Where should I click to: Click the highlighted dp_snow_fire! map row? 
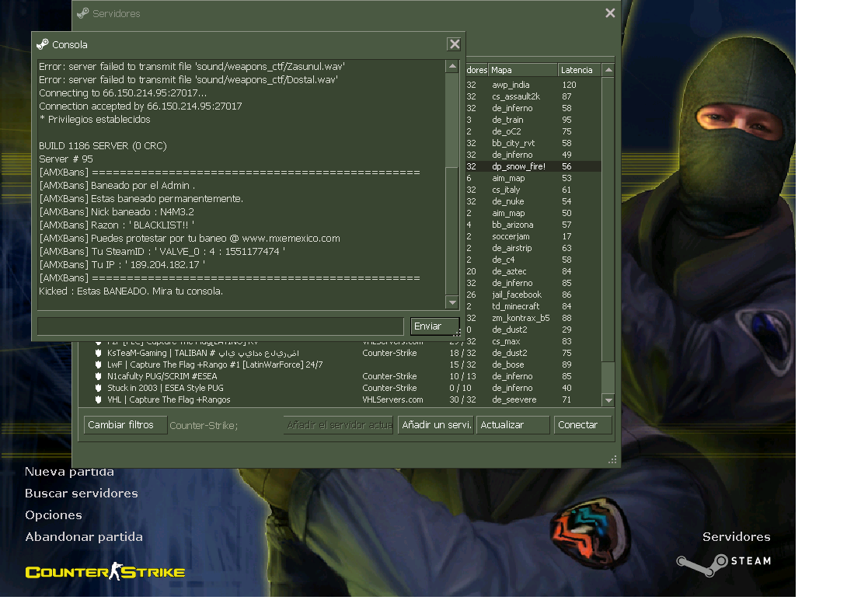[534, 166]
